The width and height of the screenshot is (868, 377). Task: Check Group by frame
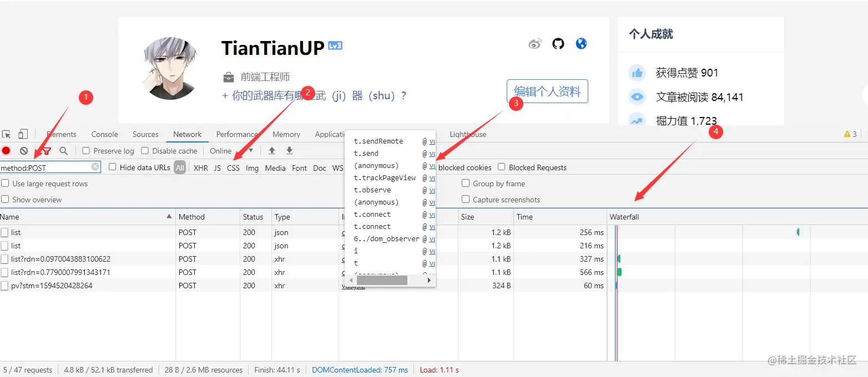pyautogui.click(x=466, y=184)
